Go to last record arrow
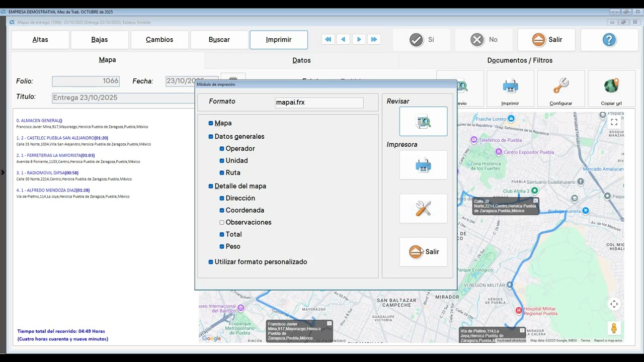The width and height of the screenshot is (644, 362). pos(374,39)
